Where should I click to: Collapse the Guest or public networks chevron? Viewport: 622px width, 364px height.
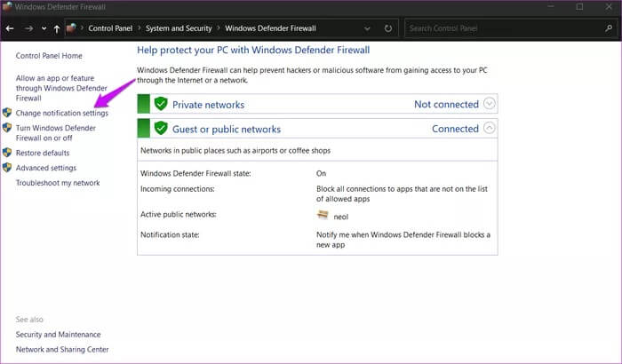click(490, 128)
